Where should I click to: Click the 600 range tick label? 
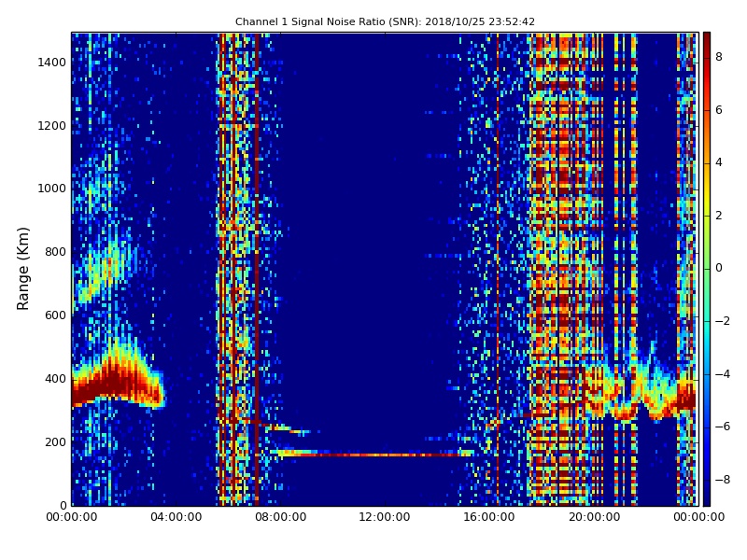click(55, 315)
